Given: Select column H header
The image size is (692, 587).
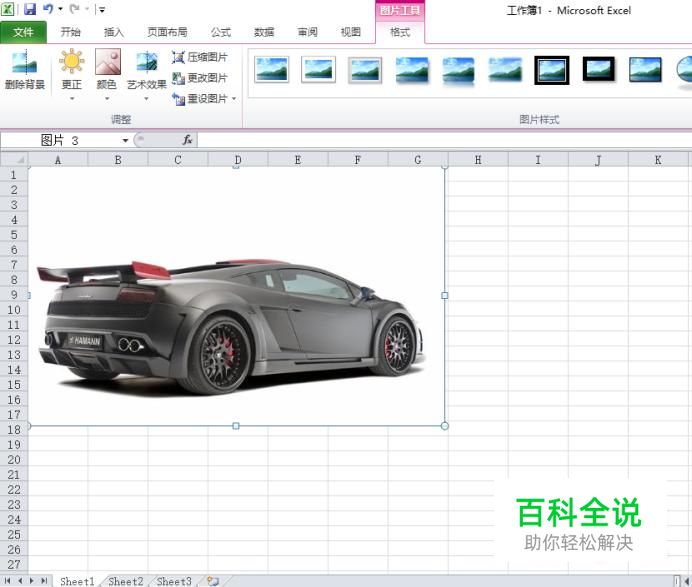Looking at the screenshot, I should click(478, 160).
